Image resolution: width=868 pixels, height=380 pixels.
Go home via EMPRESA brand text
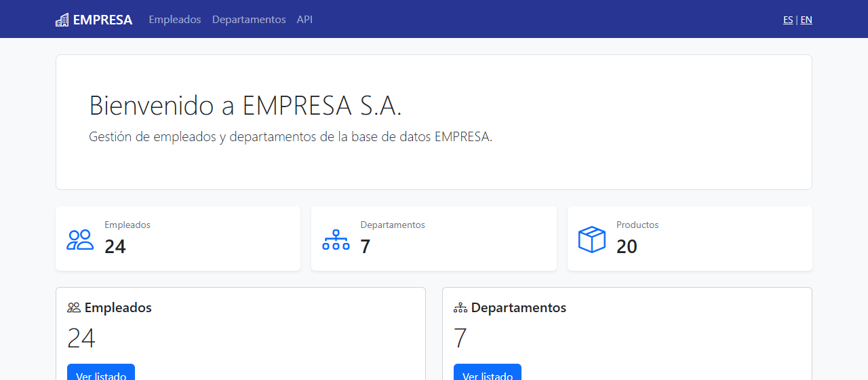point(102,20)
